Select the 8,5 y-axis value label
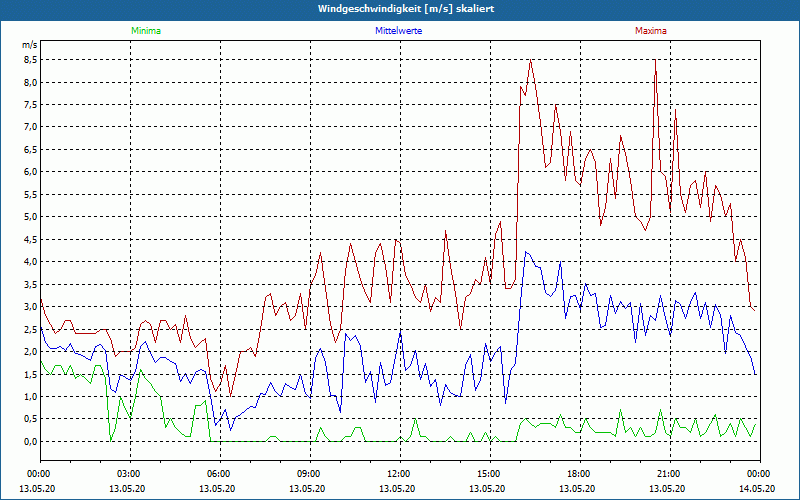This screenshot has height=500, width=800. [29, 59]
